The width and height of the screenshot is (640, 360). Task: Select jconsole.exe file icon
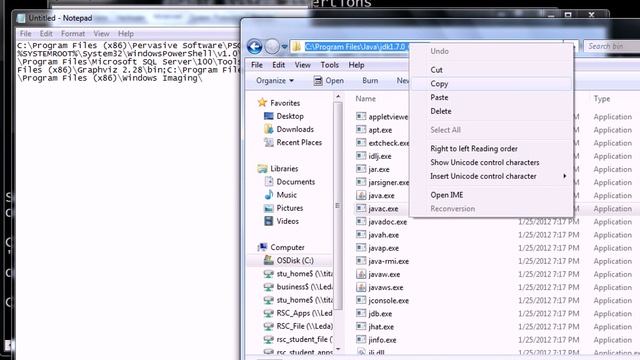(x=361, y=300)
